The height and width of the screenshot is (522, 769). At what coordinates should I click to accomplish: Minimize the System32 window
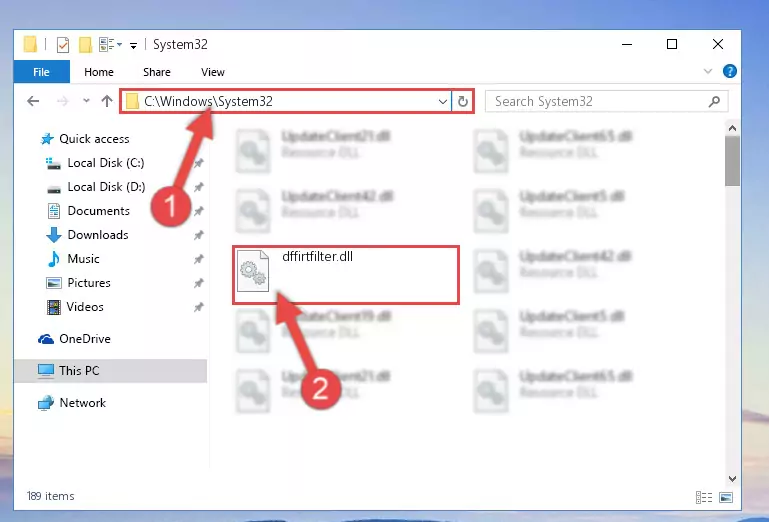pos(627,45)
